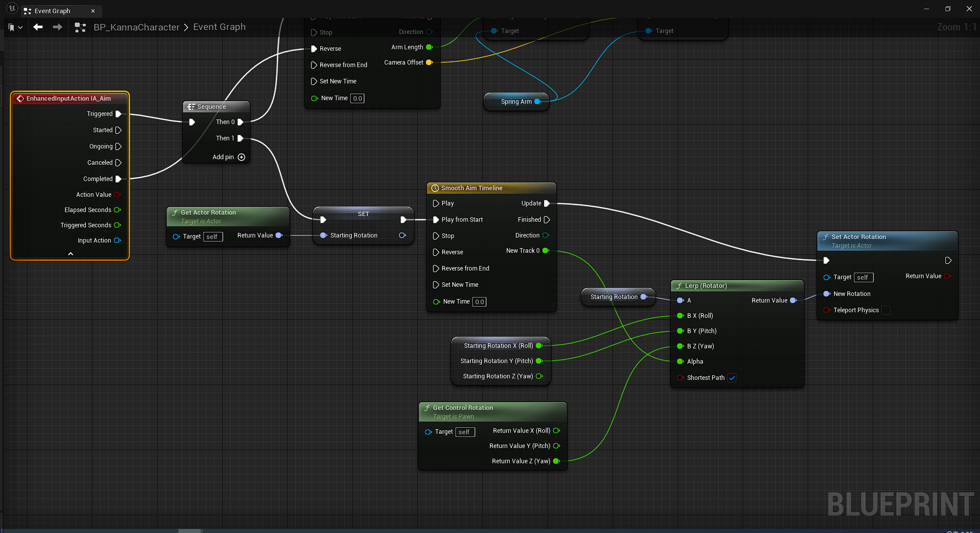Click Ongoing exec pin on IA_Aim node
This screenshot has width=980, height=533.
(118, 146)
